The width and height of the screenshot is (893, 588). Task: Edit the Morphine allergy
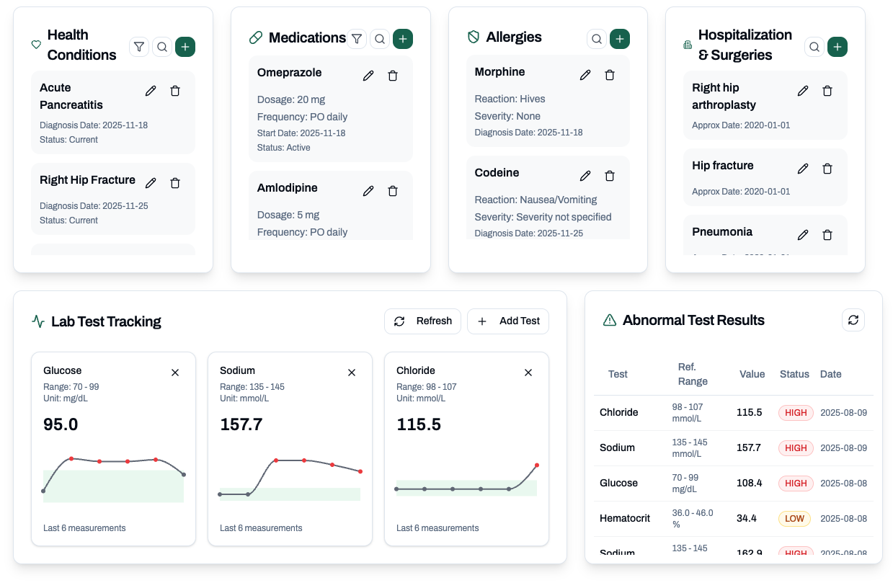[x=585, y=75]
